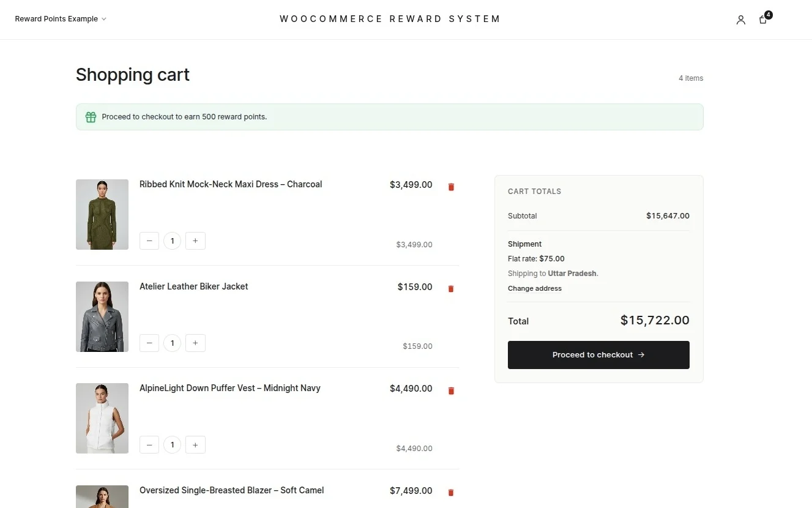Decrease quantity of AlpineLight Puffer Vest
Image resolution: width=812 pixels, height=508 pixels.
click(149, 445)
